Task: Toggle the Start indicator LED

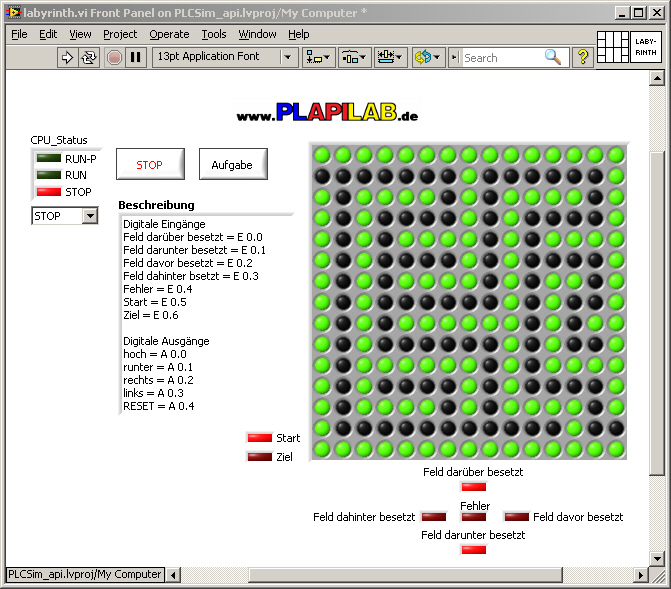Action: 260,438
